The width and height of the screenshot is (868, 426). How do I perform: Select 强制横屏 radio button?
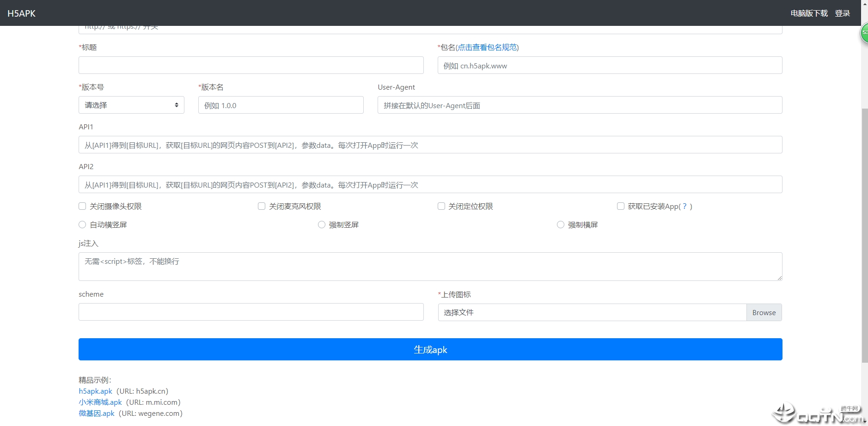click(x=561, y=225)
